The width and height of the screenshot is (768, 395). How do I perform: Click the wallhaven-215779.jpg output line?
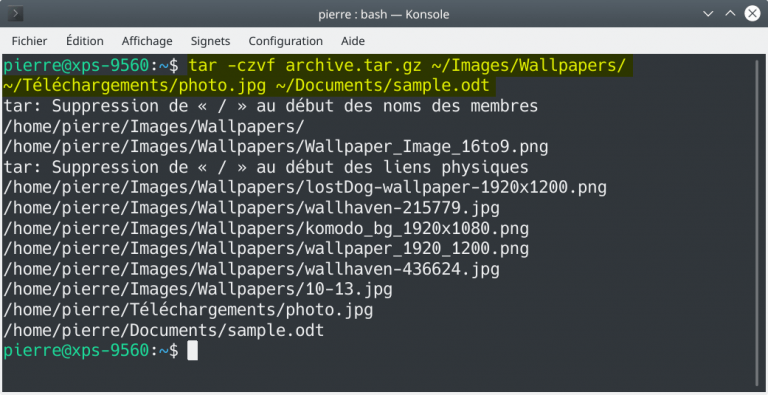251,208
